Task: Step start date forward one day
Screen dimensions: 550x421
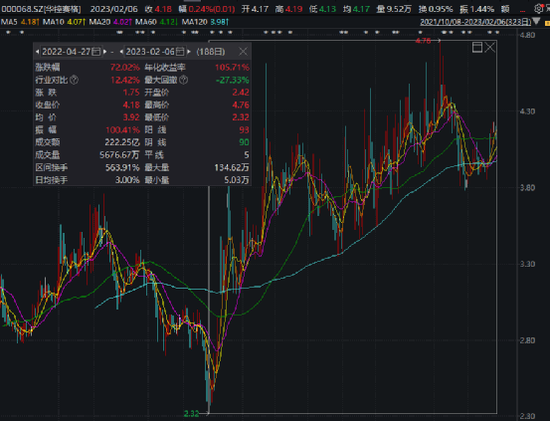Action: pos(105,52)
